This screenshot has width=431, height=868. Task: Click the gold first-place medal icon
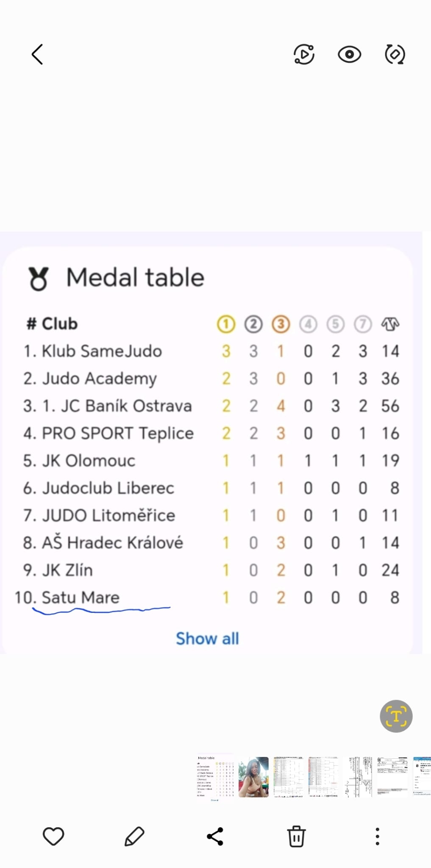pos(226,324)
